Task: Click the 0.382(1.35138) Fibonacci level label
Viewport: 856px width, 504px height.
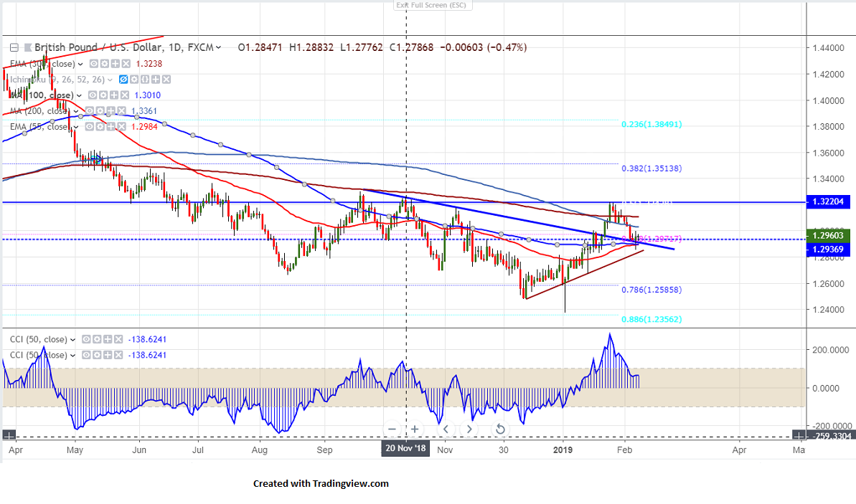Action: pos(652,168)
